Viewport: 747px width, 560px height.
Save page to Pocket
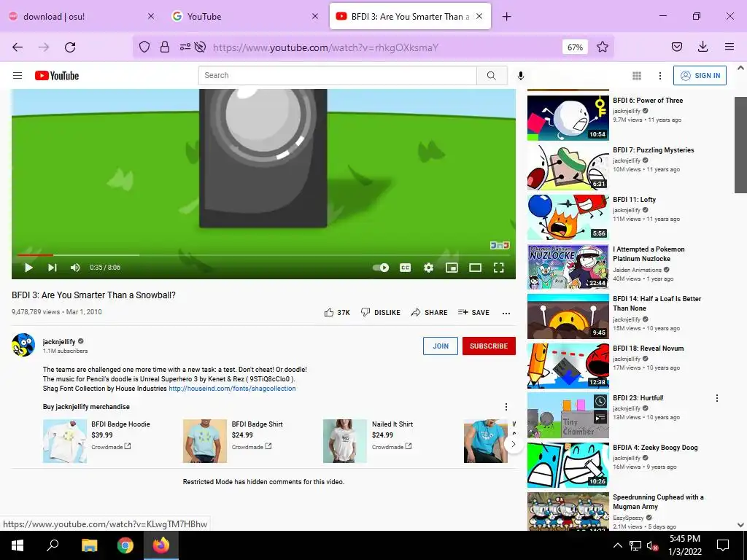pos(677,47)
